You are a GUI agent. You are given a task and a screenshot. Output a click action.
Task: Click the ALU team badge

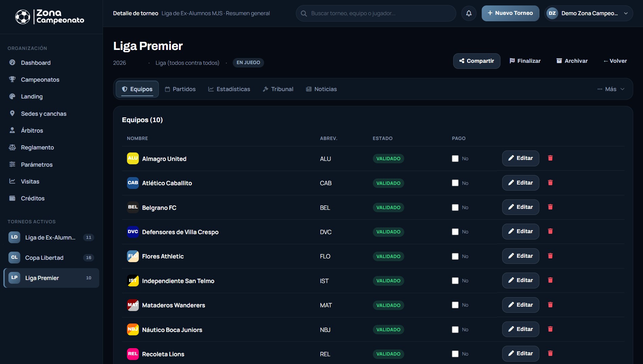pyautogui.click(x=133, y=158)
